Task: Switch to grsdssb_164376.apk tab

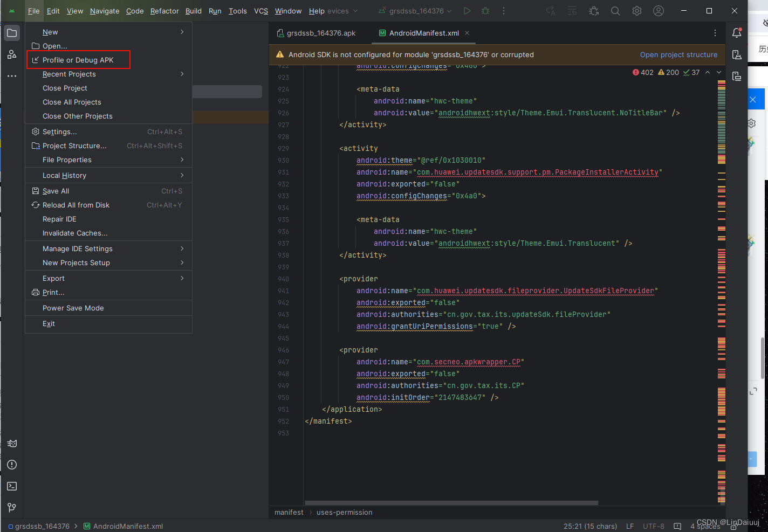Action: coord(316,33)
